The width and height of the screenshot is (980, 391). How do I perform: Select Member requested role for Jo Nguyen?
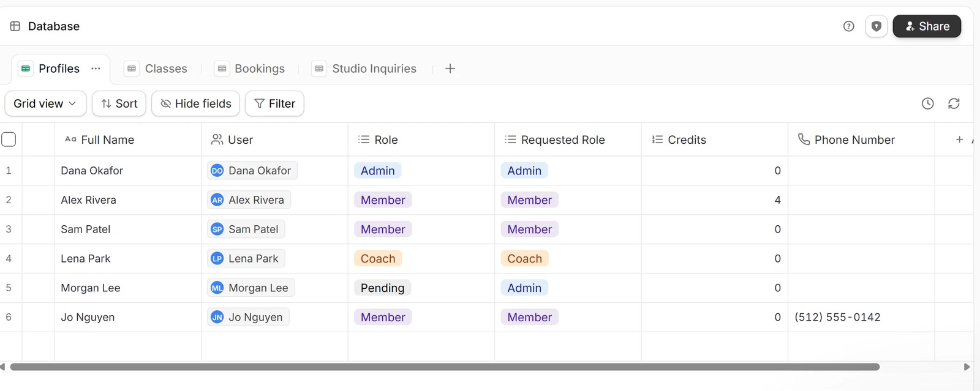529,318
